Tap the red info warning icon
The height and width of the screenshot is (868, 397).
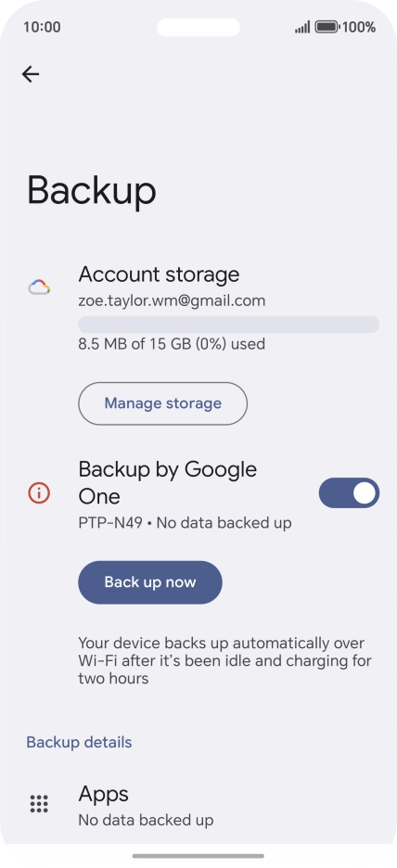click(39, 492)
